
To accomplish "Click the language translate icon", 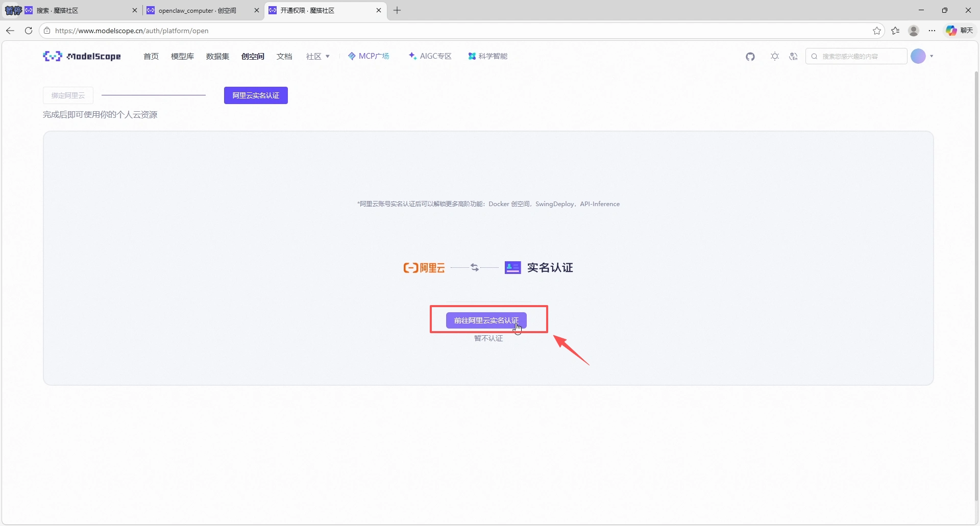I will click(793, 56).
